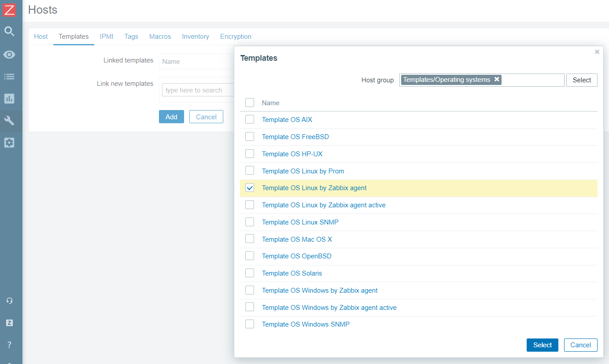Open the Encryption tab
609x364 pixels.
point(236,37)
